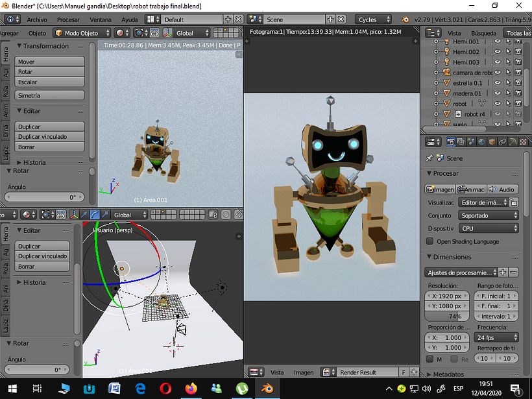Screen dimensions: 532x399
Task: Open Firefox from the taskbar
Action: [191, 388]
